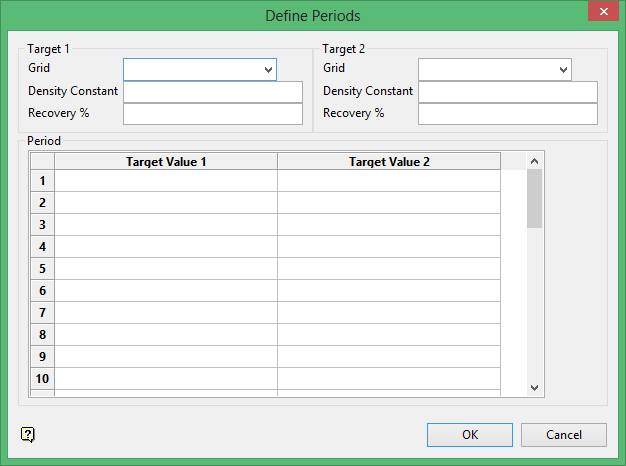626x466 pixels.
Task: Close the Define Periods dialog
Action: [x=600, y=14]
